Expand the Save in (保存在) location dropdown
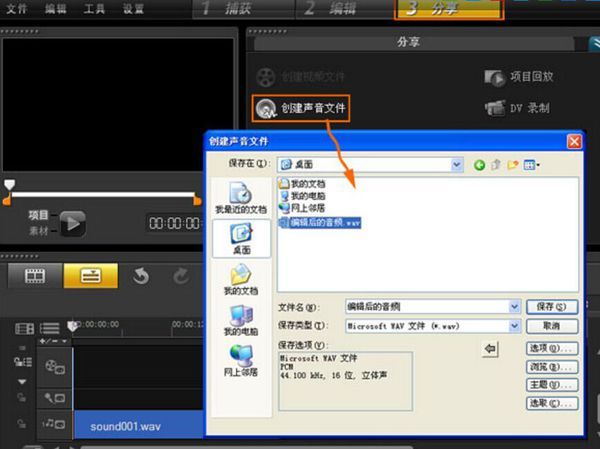The height and width of the screenshot is (449, 600). point(457,164)
